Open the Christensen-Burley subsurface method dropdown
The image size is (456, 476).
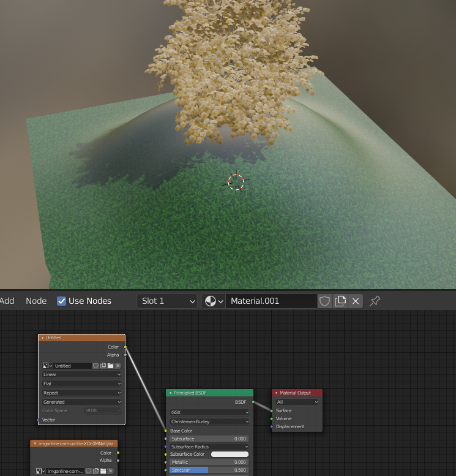(209, 421)
